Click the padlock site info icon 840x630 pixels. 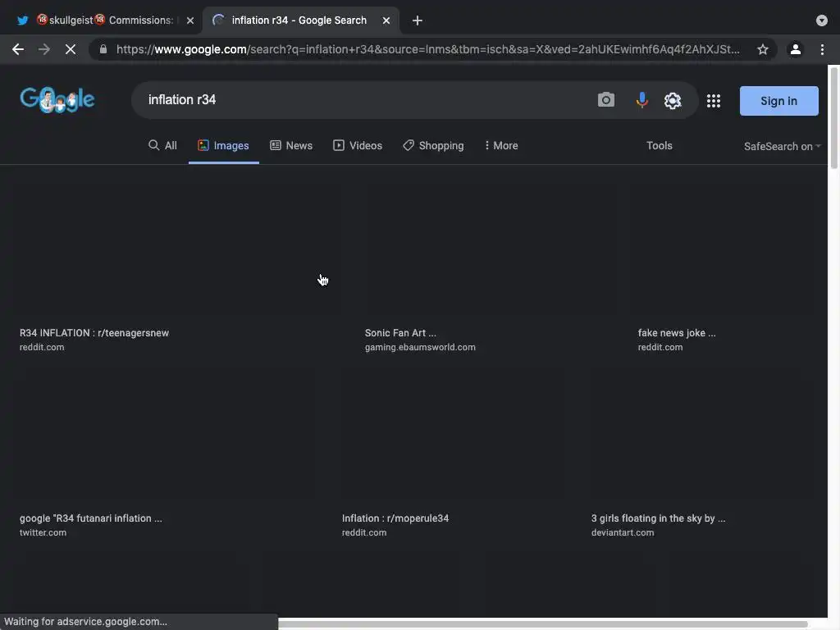(x=103, y=49)
